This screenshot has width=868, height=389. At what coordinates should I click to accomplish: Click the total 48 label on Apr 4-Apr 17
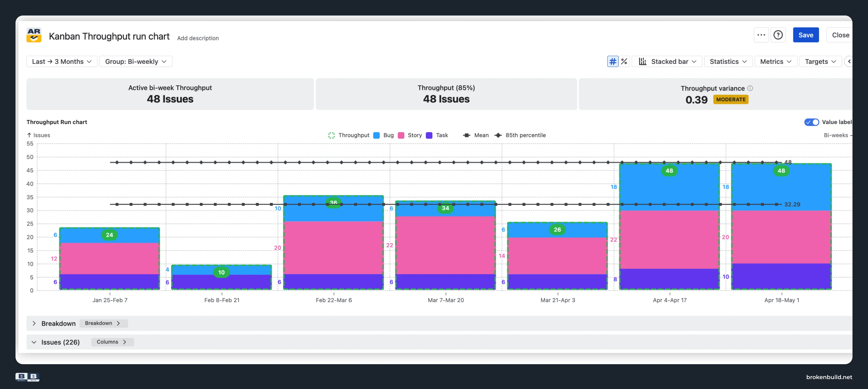tap(669, 171)
